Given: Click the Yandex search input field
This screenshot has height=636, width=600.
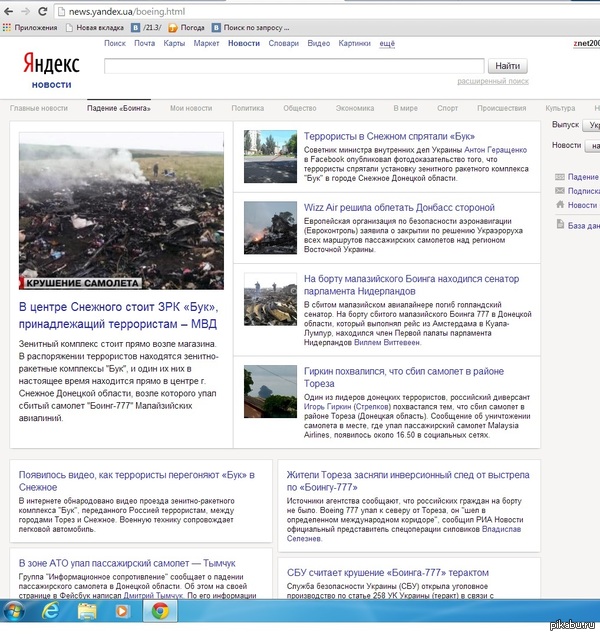Looking at the screenshot, I should click(294, 66).
